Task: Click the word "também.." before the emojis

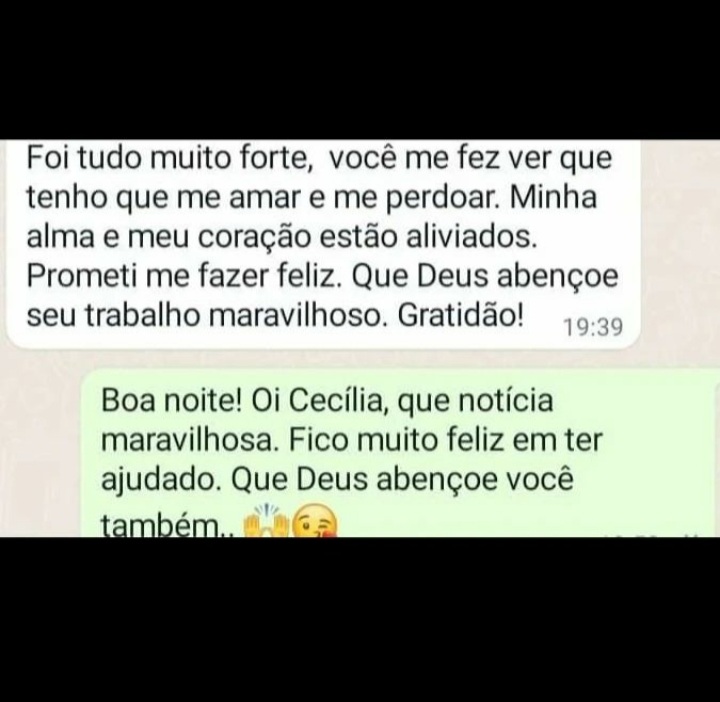Action: point(168,525)
